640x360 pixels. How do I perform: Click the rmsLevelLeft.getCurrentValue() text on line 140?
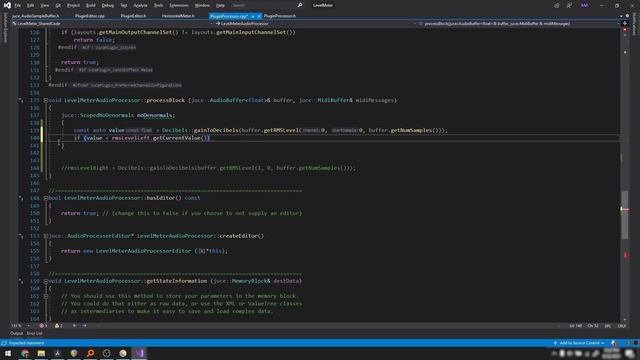(x=160, y=138)
